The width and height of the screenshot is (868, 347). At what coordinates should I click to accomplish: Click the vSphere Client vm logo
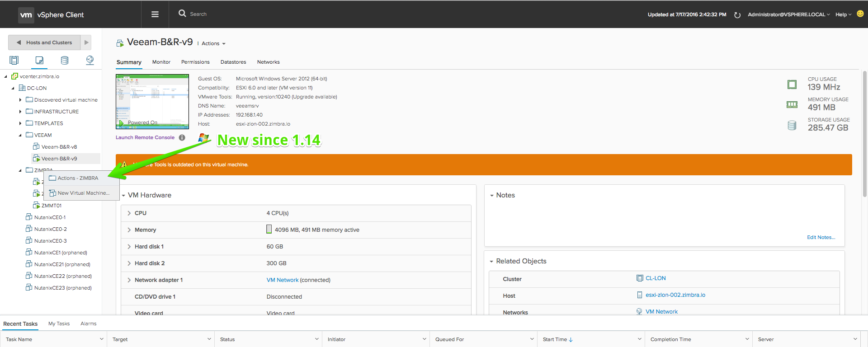26,15
